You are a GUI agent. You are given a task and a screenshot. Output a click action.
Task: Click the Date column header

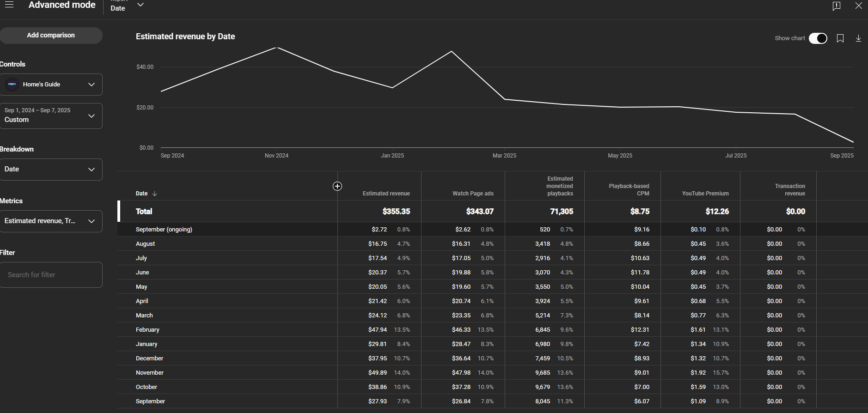coord(142,194)
